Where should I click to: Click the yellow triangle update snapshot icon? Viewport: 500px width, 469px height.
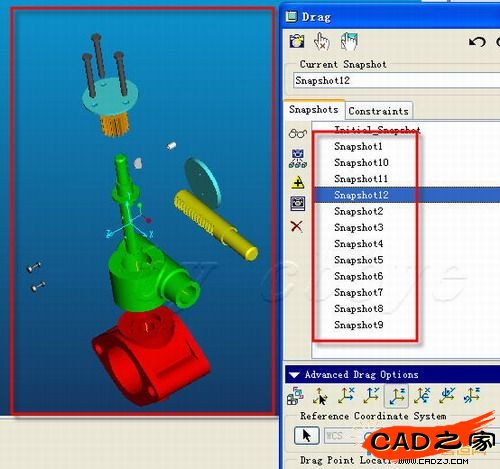(x=298, y=182)
